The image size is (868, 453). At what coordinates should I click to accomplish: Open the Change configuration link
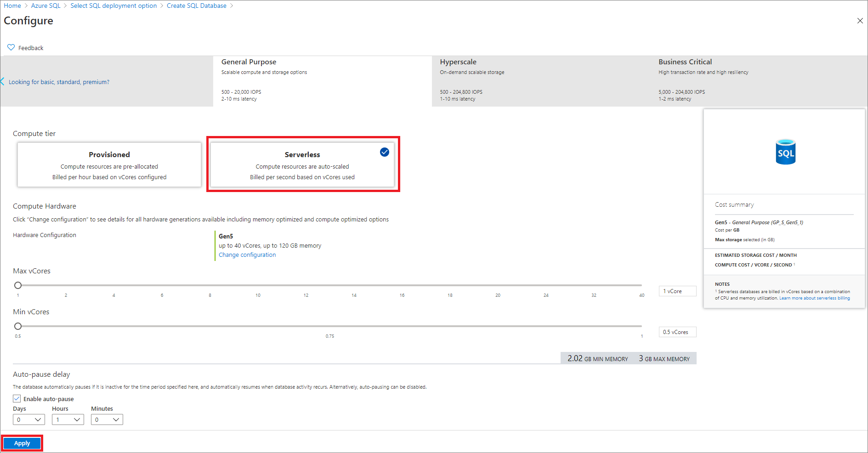pos(247,255)
